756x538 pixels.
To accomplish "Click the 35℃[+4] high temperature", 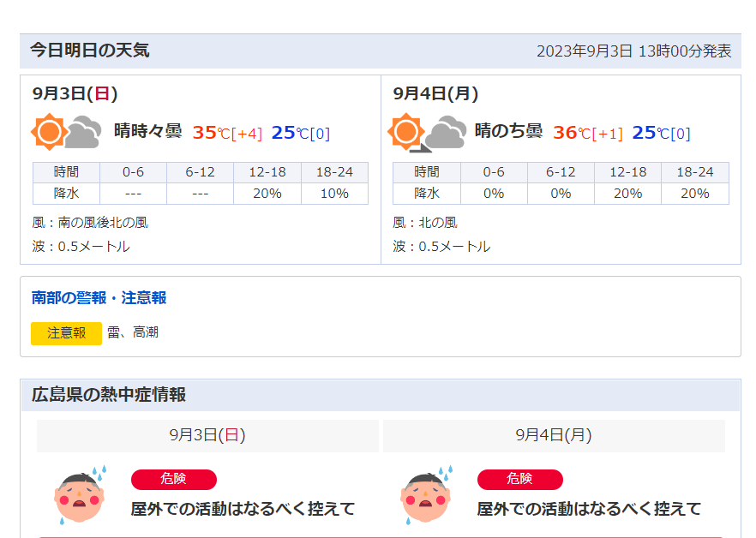I will pos(228,133).
